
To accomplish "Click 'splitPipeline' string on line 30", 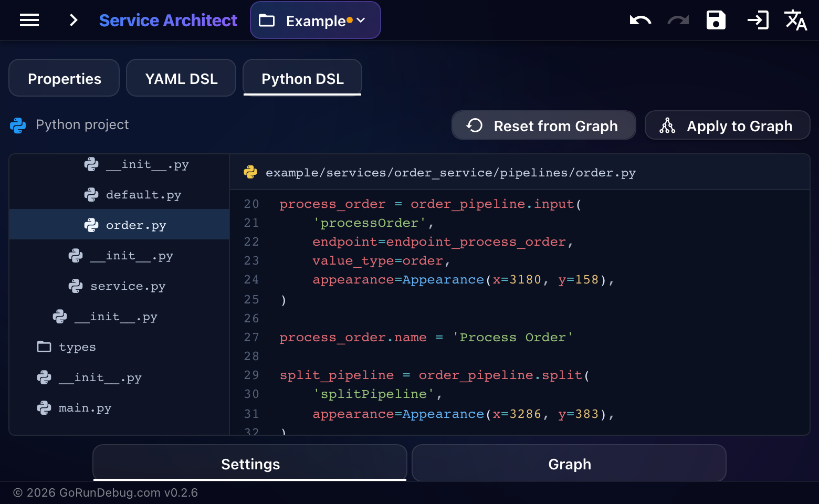I will click(374, 394).
